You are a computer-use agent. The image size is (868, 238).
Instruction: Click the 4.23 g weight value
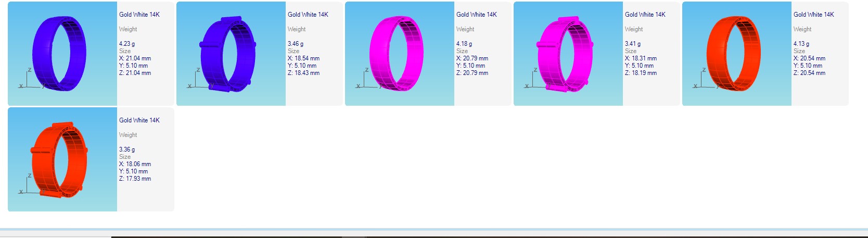pyautogui.click(x=127, y=44)
